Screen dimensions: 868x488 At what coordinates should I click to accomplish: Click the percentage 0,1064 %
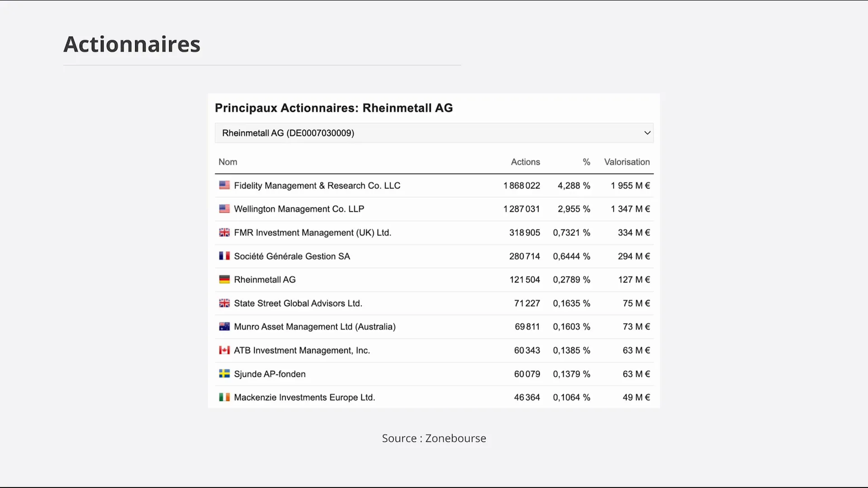[572, 397]
